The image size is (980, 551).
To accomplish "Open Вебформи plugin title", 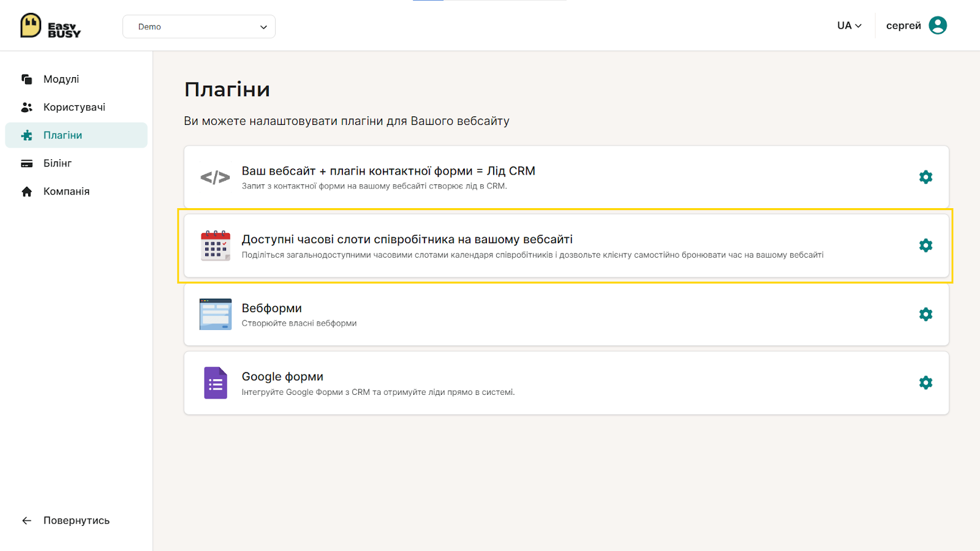I will (272, 308).
